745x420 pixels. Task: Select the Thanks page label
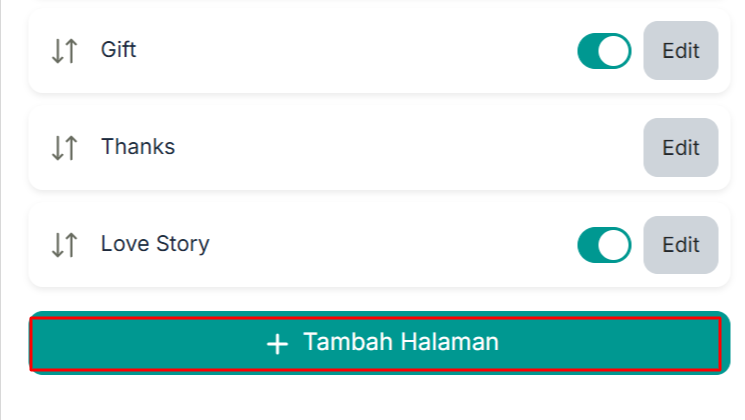click(x=138, y=146)
